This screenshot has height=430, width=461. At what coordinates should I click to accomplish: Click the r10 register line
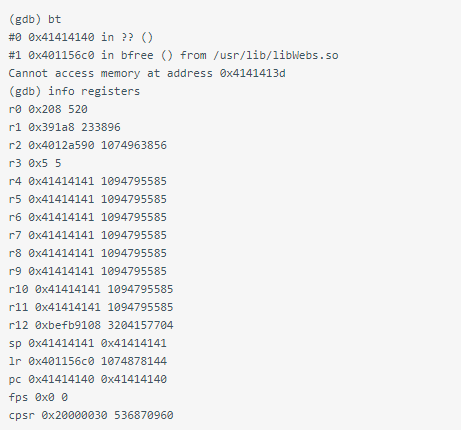click(x=91, y=289)
